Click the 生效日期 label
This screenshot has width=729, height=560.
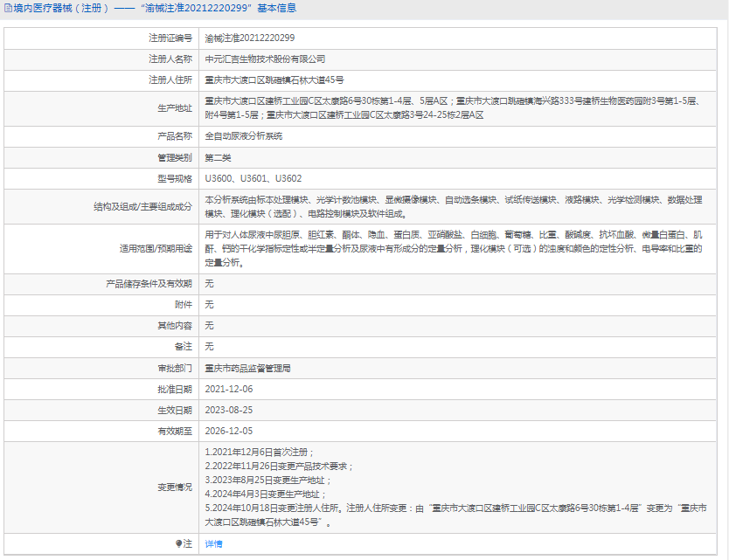point(174,410)
